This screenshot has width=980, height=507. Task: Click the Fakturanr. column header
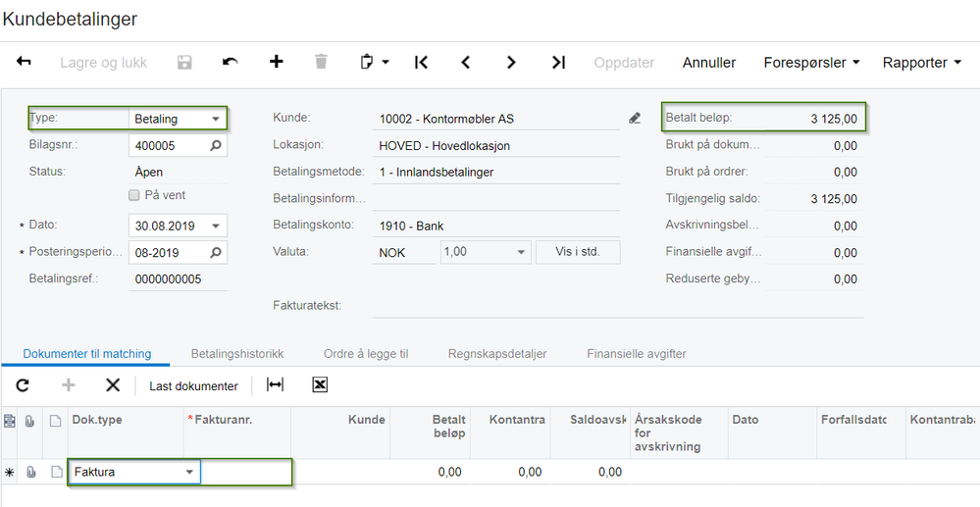[237, 432]
